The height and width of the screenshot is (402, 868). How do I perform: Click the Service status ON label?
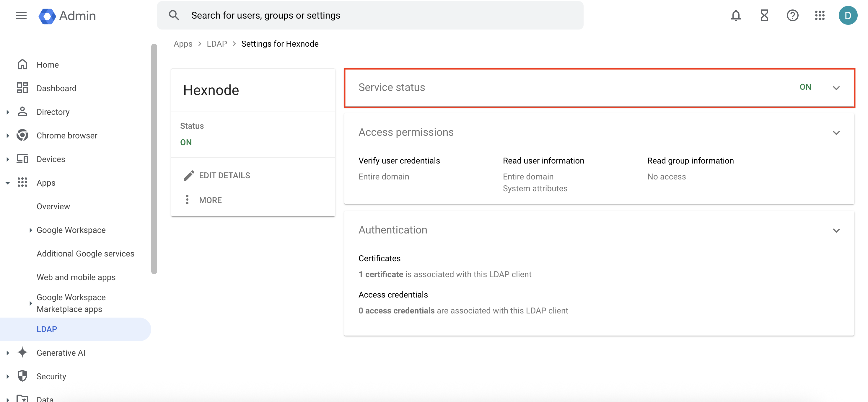click(x=805, y=87)
